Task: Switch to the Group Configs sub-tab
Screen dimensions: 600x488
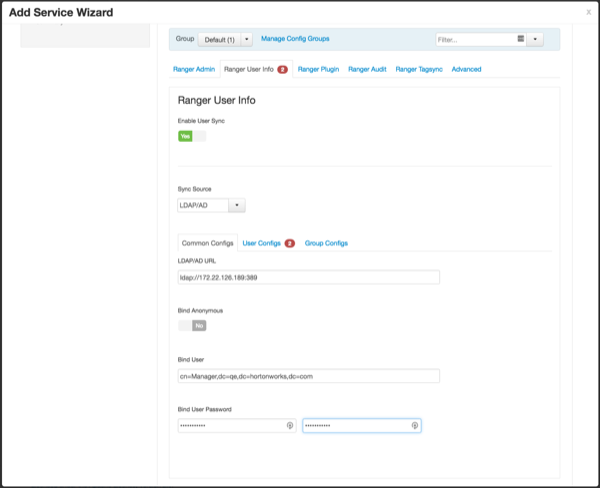Action: click(x=326, y=243)
